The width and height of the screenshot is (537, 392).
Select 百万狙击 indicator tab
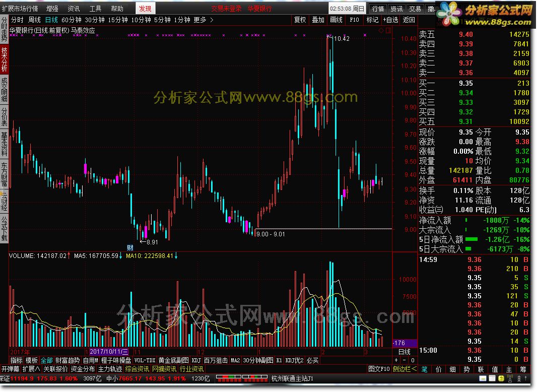(216, 360)
